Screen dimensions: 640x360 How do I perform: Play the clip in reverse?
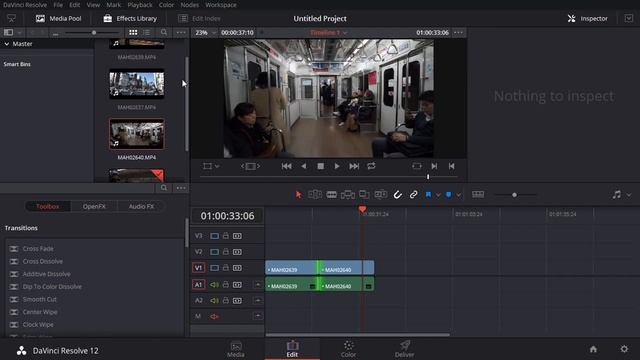tap(303, 166)
